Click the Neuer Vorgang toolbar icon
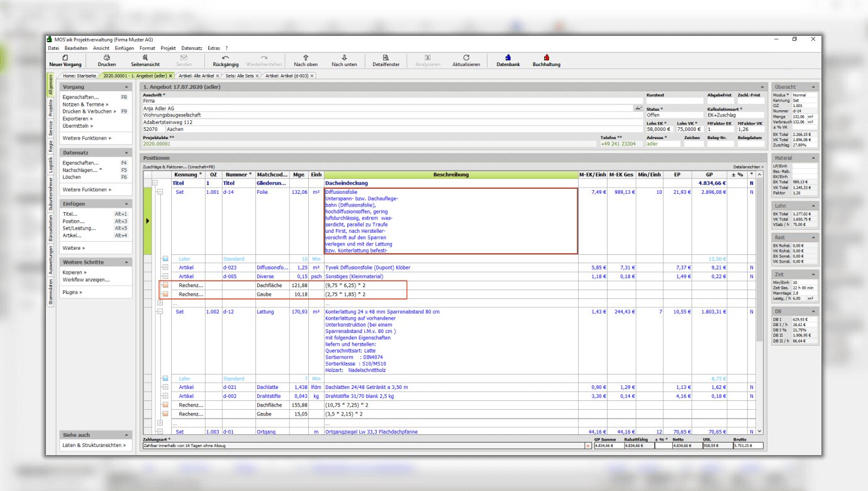 (x=65, y=57)
